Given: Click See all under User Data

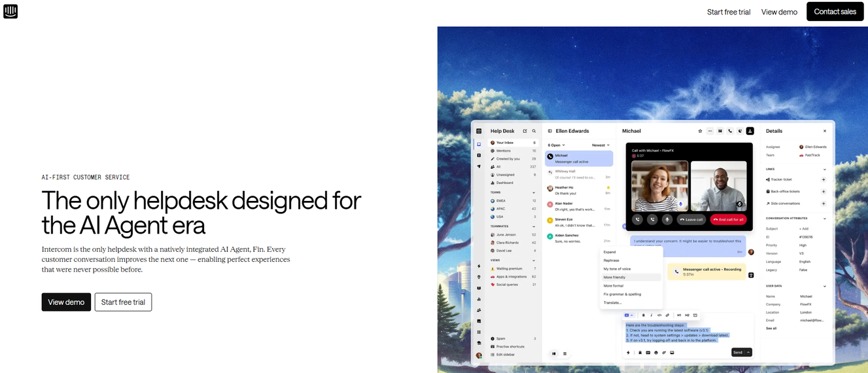Looking at the screenshot, I should pos(771,329).
